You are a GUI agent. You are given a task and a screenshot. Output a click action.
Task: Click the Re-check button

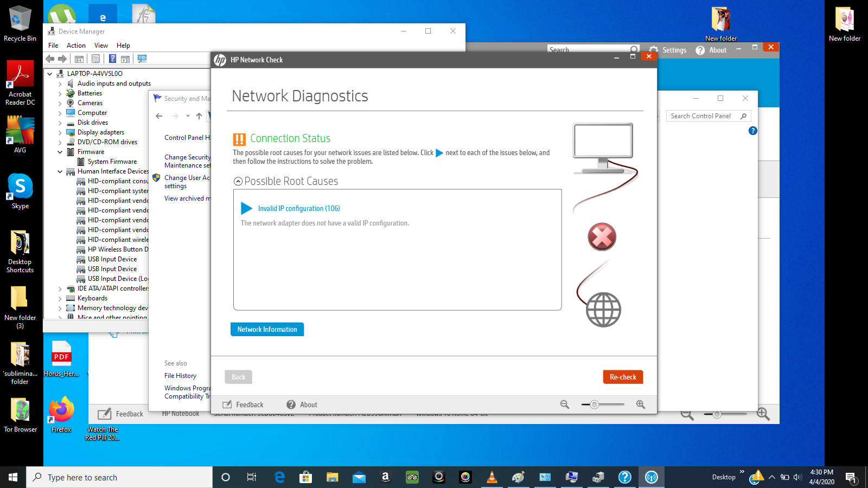pos(623,377)
